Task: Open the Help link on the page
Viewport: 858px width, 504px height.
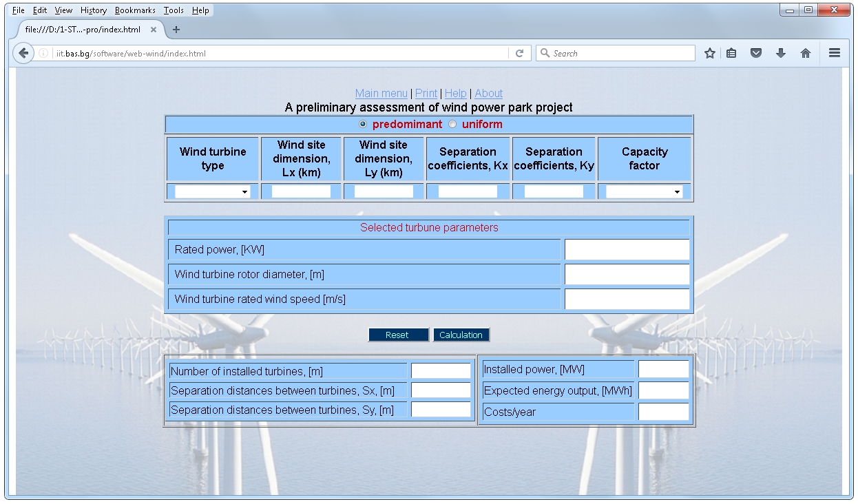Action: pos(455,94)
